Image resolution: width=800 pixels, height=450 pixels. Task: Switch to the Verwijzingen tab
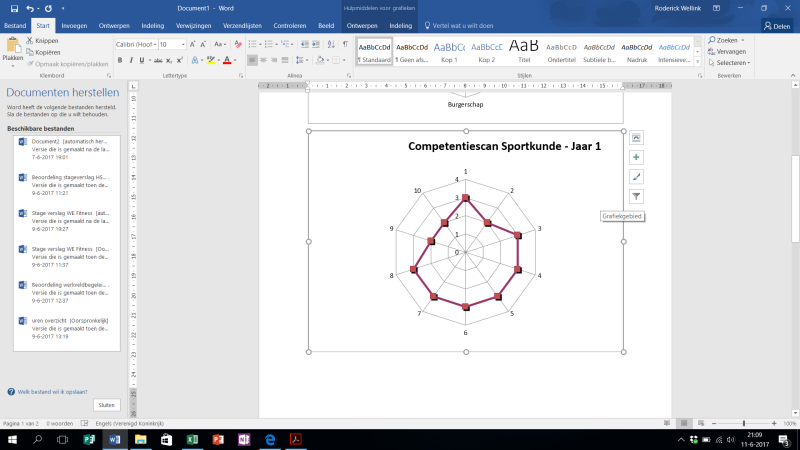click(x=193, y=26)
